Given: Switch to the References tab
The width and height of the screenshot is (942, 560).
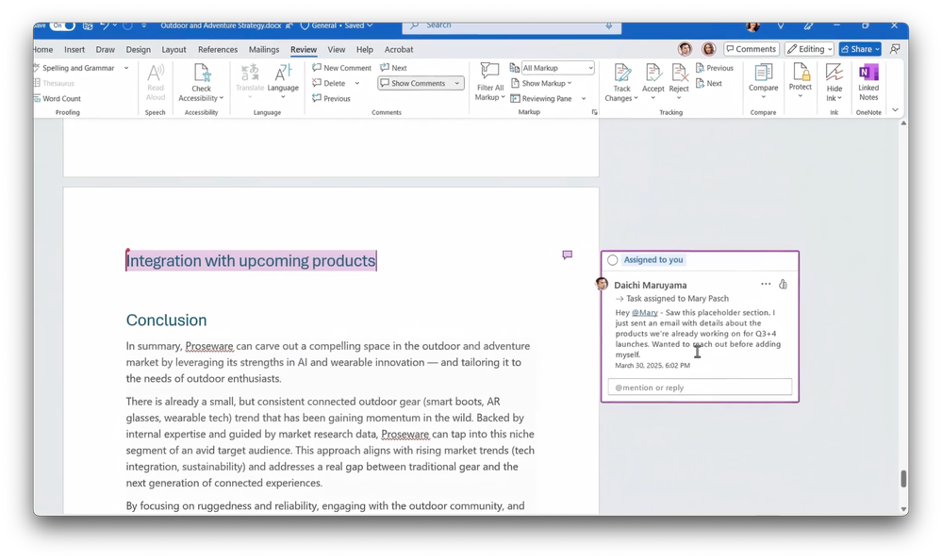Looking at the screenshot, I should click(218, 50).
